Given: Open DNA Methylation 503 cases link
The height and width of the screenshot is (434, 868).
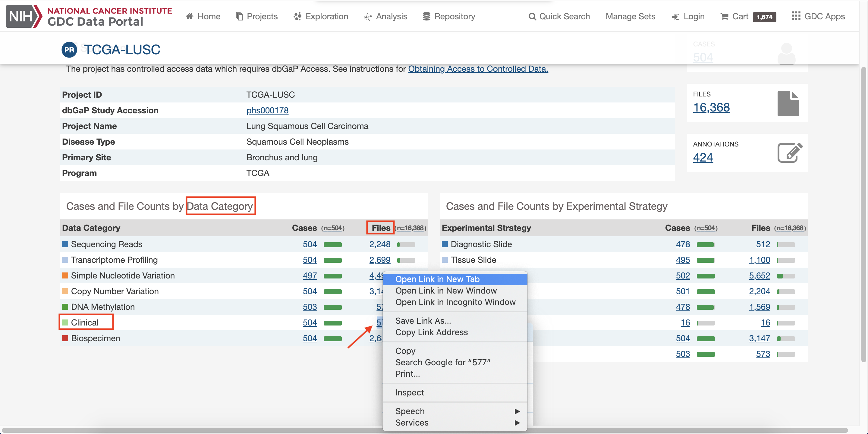Looking at the screenshot, I should click(x=310, y=307).
